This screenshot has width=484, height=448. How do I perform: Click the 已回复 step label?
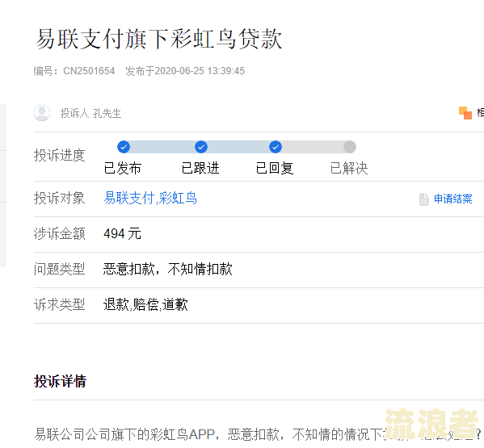click(x=275, y=168)
